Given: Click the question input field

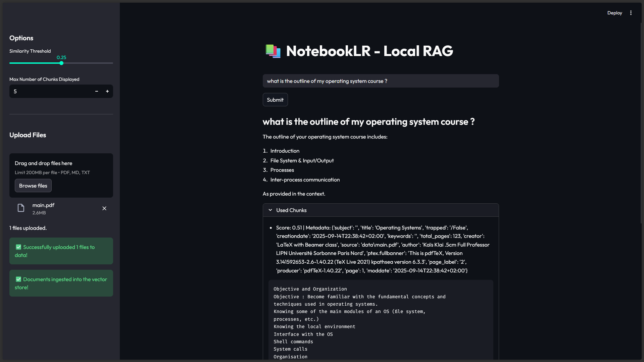Looking at the screenshot, I should click(380, 81).
